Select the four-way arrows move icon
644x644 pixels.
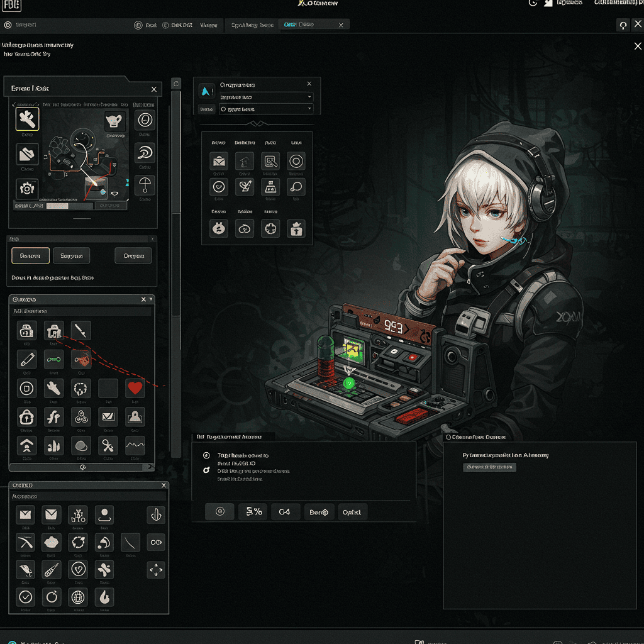(x=155, y=570)
